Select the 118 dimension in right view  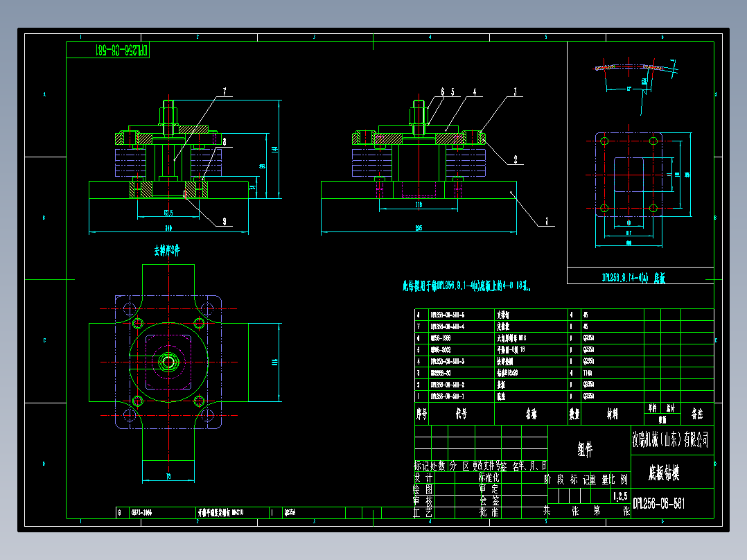[x=419, y=205]
